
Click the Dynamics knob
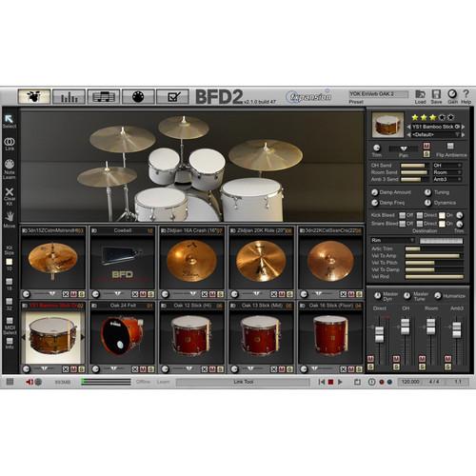[x=427, y=203]
